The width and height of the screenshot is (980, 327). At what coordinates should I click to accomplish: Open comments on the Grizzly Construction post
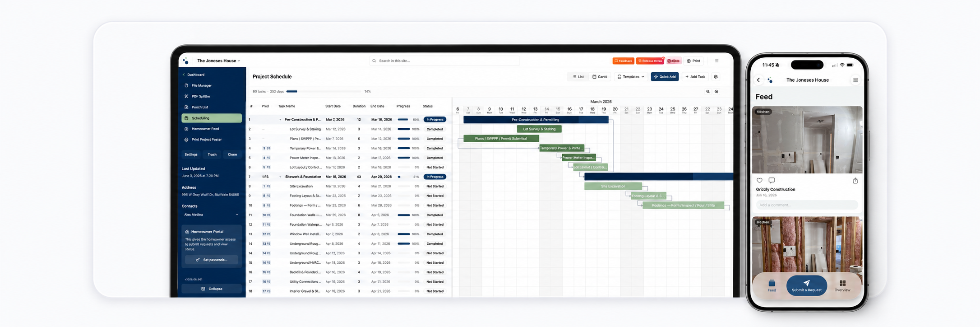772,180
